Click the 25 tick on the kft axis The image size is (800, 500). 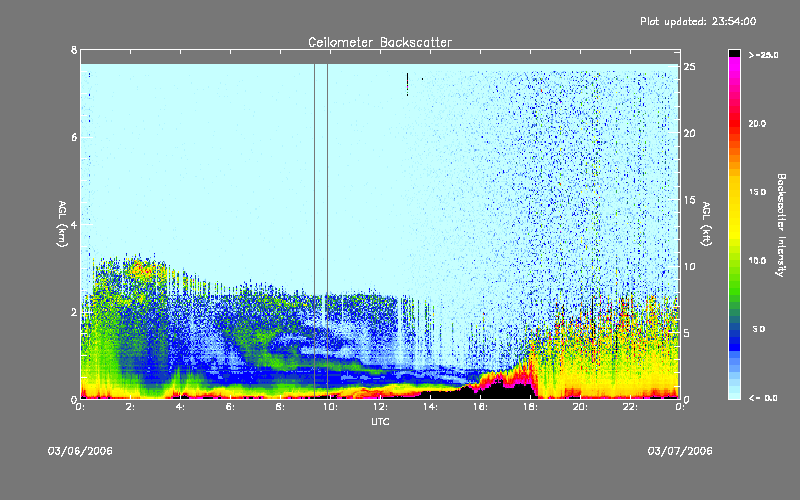click(690, 66)
